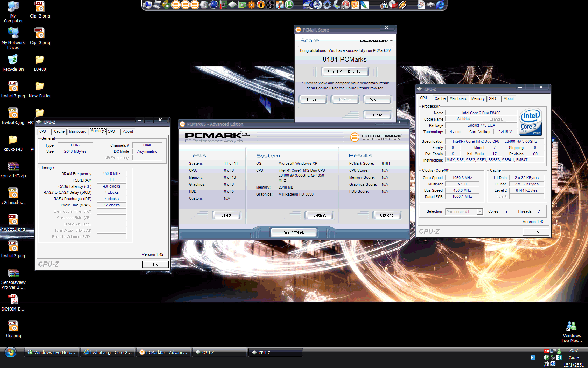Screen dimensions: 588x368
Task: Open My Computer from the top dock
Action: [147, 5]
